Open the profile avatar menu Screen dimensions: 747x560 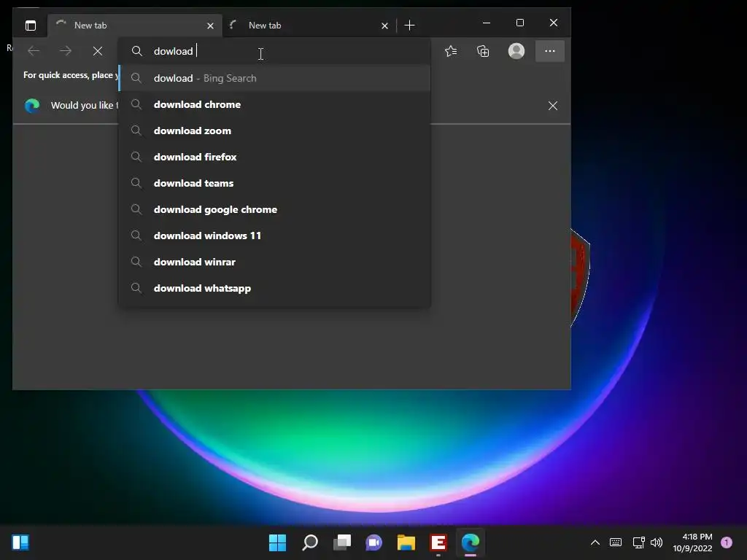516,51
